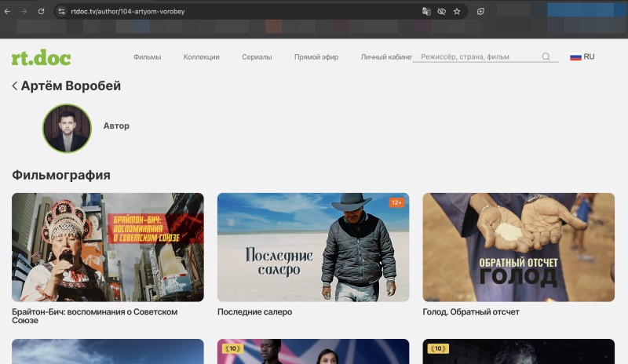Click the search magnifier icon
Screen dimensions: 628x364
pyautogui.click(x=546, y=56)
